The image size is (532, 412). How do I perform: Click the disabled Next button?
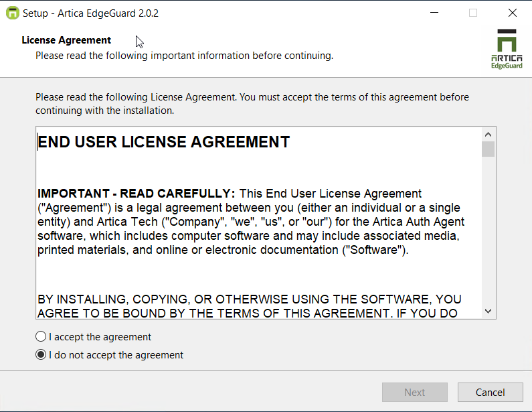[415, 393]
